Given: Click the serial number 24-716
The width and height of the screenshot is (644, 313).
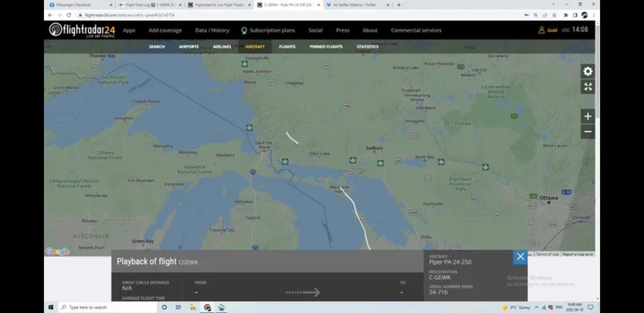Looking at the screenshot, I should coord(438,292).
